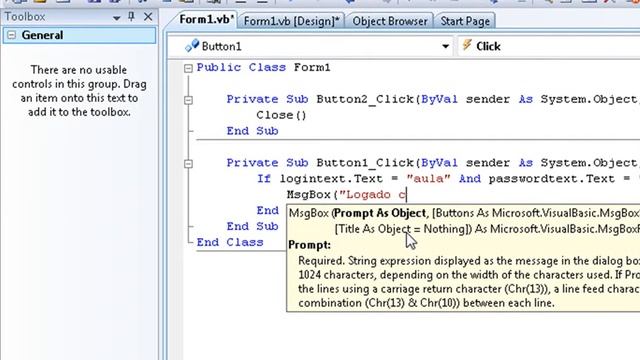Click the "no usable controls" Toolbox message

[79, 91]
